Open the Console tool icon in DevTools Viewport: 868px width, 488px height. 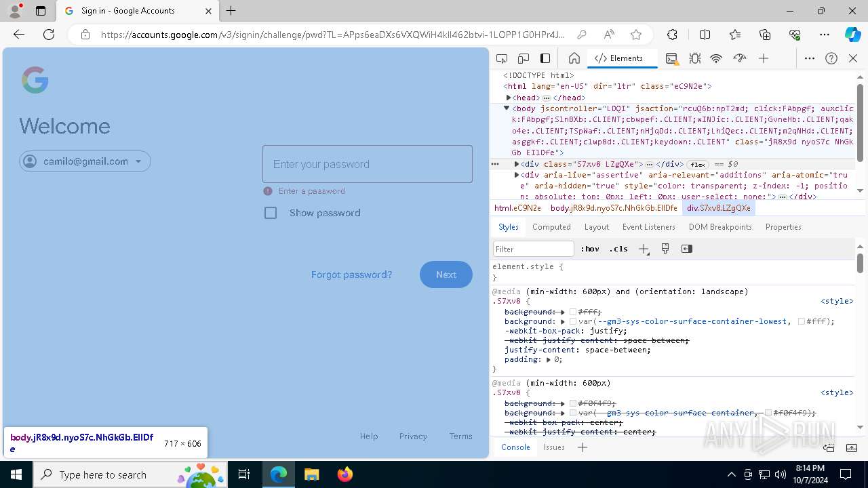(672, 59)
